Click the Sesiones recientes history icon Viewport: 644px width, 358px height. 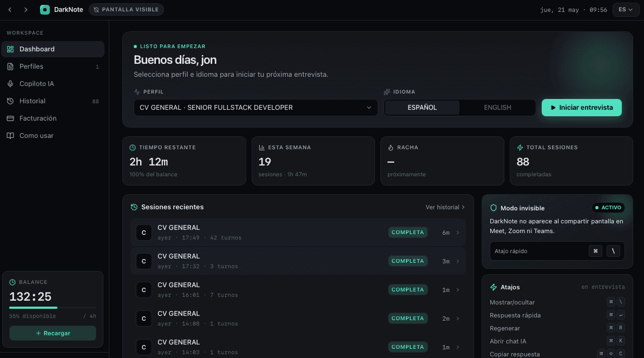pyautogui.click(x=134, y=207)
